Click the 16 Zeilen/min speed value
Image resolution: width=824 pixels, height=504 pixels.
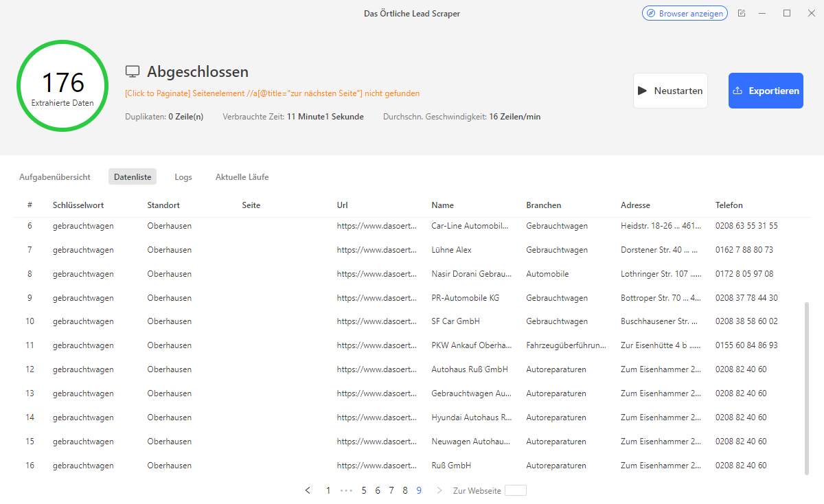(515, 117)
